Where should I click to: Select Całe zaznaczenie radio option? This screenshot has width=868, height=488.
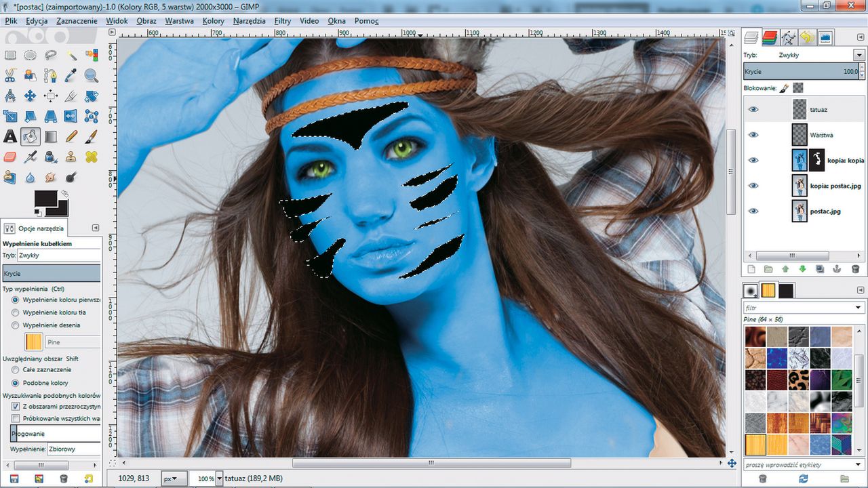coord(16,369)
